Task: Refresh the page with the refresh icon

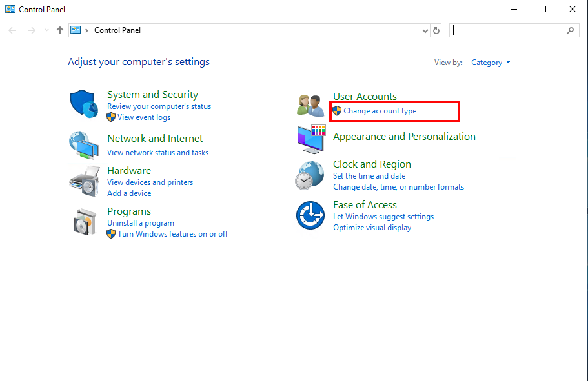Action: tap(436, 30)
